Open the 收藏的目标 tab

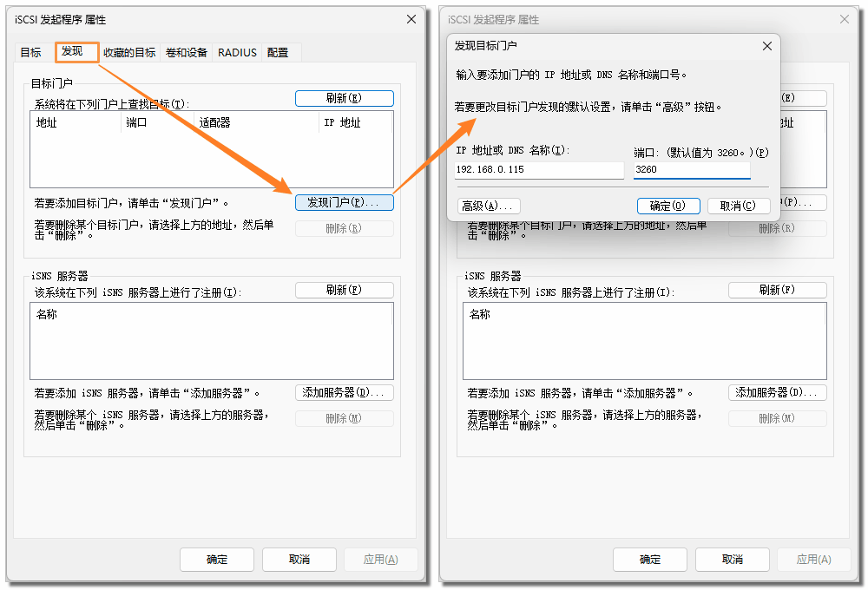pos(129,53)
